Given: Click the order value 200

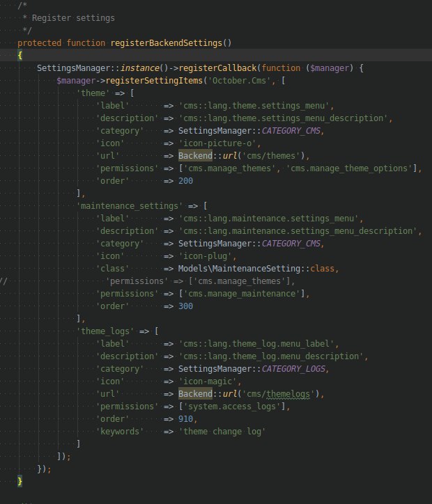Looking at the screenshot, I should coord(185,181).
